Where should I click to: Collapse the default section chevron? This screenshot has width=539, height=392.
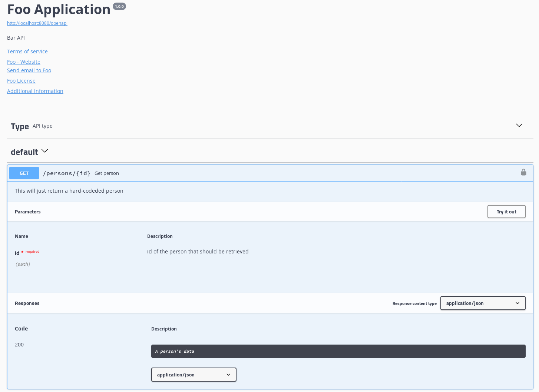(x=45, y=151)
